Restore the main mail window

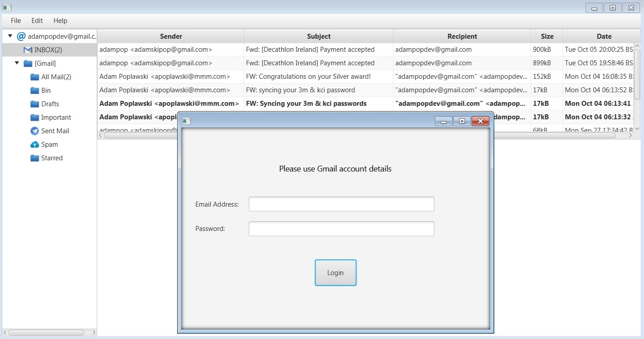click(613, 8)
